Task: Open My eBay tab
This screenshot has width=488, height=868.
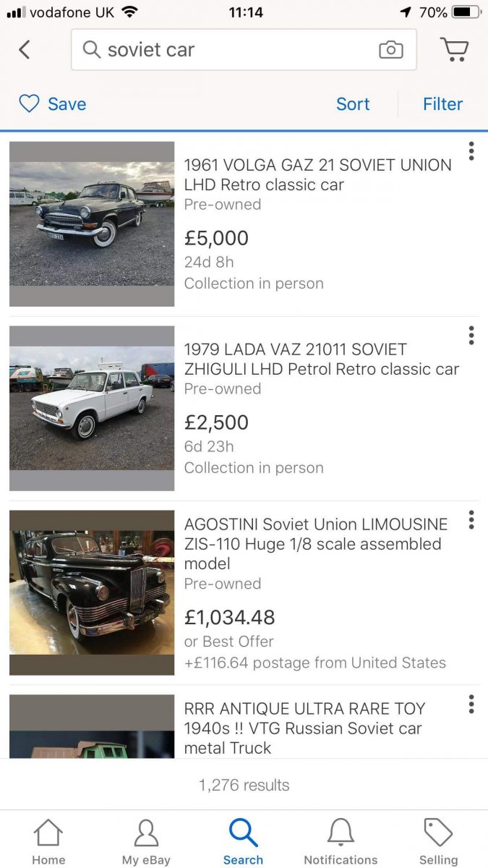Action: pyautogui.click(x=146, y=842)
